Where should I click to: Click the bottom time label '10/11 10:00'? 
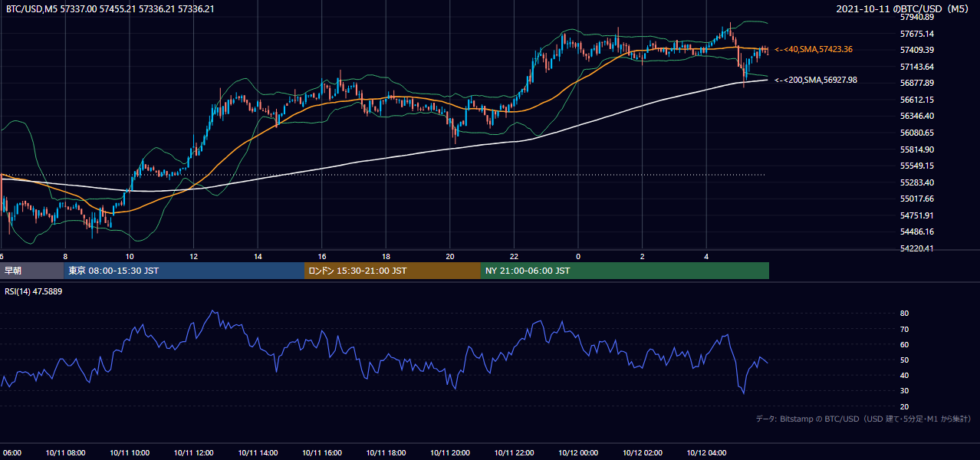point(130,452)
